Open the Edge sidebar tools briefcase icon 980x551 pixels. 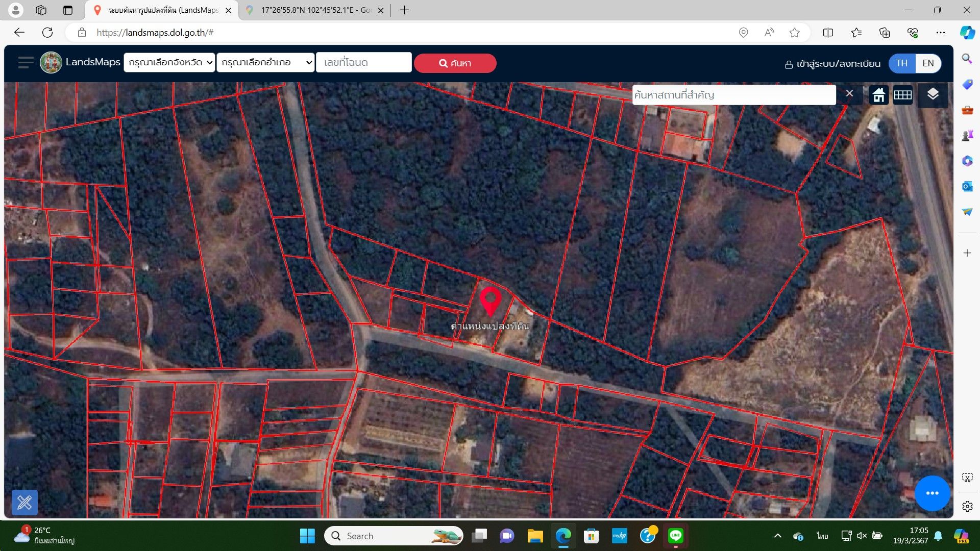(967, 110)
